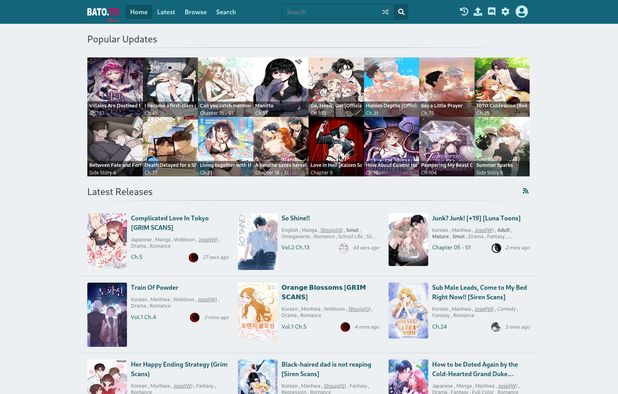Open Black-haired dad is not reaping title

coord(326,369)
